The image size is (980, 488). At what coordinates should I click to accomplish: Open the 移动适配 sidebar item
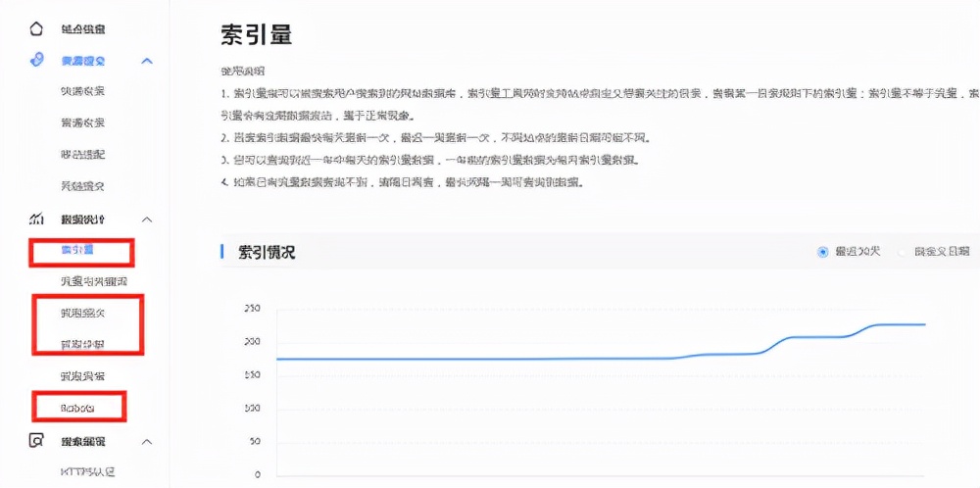click(82, 154)
